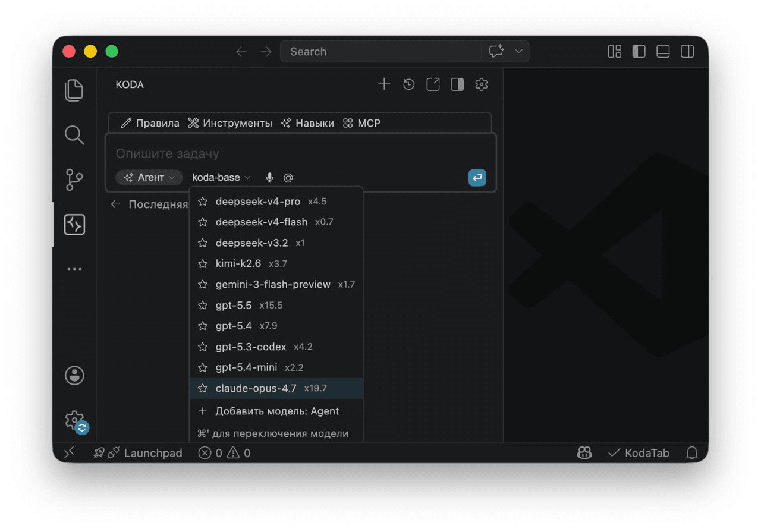Open Koda chat history
Image resolution: width=761 pixels, height=532 pixels.
click(x=408, y=84)
